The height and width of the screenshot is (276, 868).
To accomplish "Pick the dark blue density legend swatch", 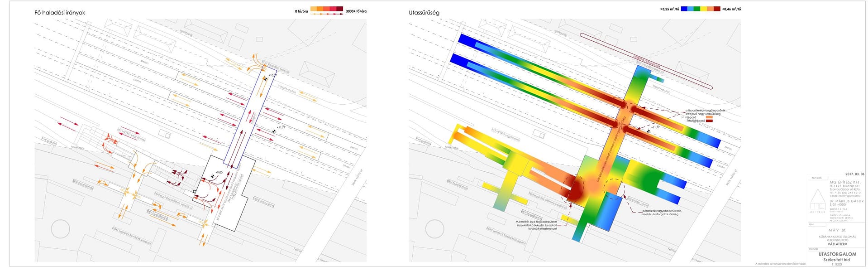I will click(x=684, y=9).
